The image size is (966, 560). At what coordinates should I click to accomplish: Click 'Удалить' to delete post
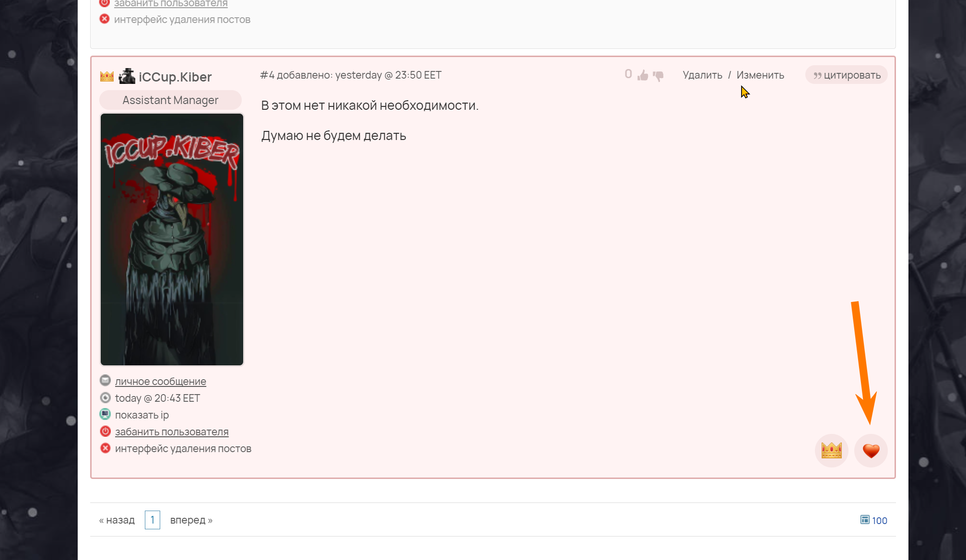[x=702, y=75]
